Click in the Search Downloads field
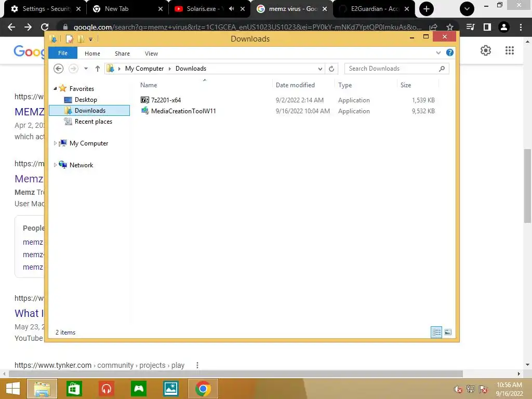This screenshot has height=399, width=532. (392, 69)
